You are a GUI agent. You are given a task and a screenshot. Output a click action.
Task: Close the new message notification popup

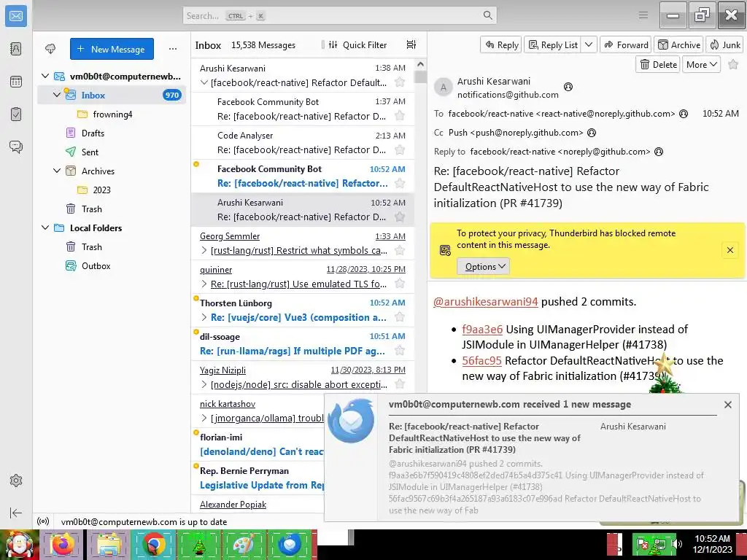(727, 404)
